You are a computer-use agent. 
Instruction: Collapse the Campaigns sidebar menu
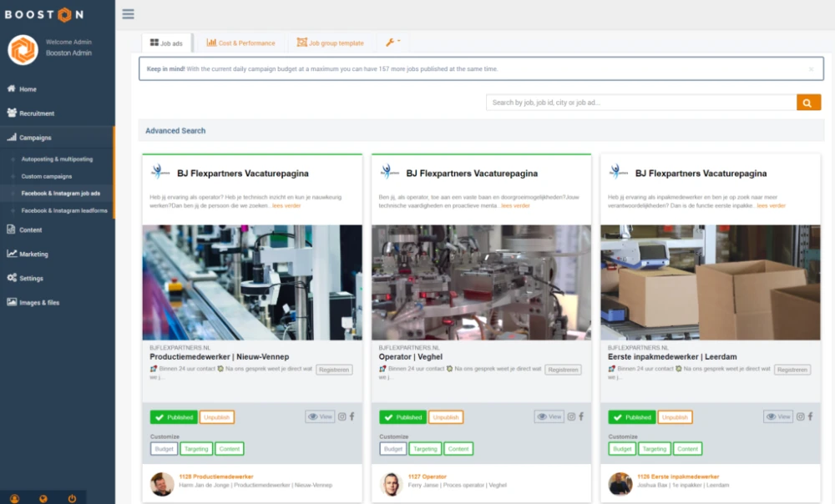pos(36,138)
